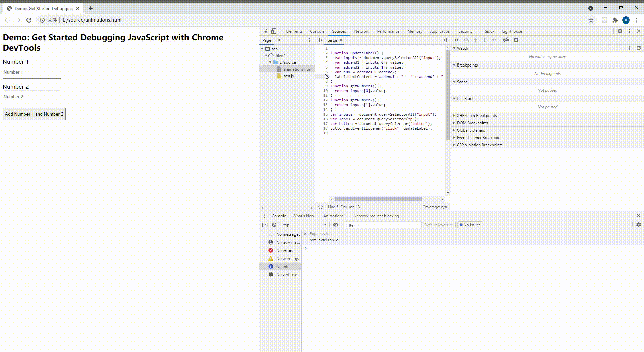Open the Network request blocking tab
The height and width of the screenshot is (352, 644).
376,216
